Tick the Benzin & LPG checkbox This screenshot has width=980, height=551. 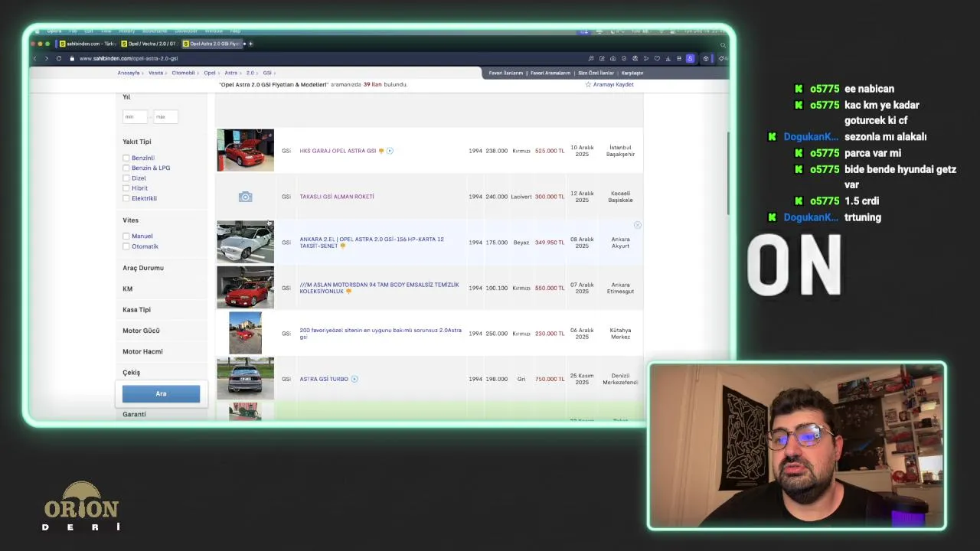(x=126, y=168)
